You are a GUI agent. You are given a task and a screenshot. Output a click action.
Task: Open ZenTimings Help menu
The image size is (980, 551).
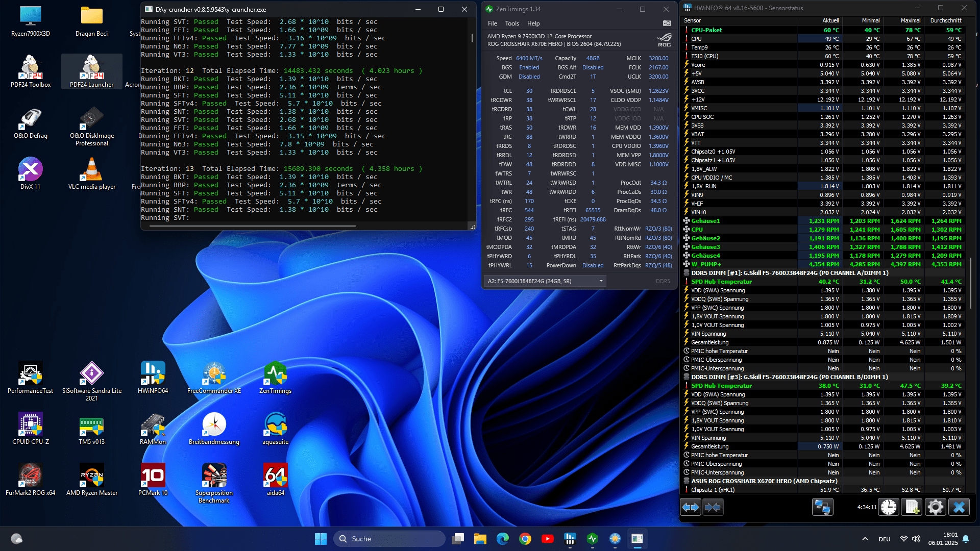point(533,23)
